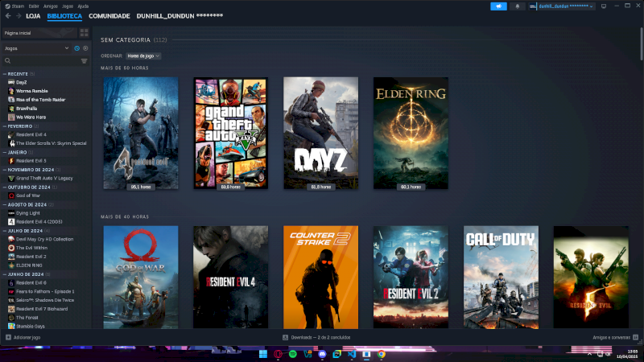Open the Jogos filter dropdown
The height and width of the screenshot is (362, 644).
(36, 48)
